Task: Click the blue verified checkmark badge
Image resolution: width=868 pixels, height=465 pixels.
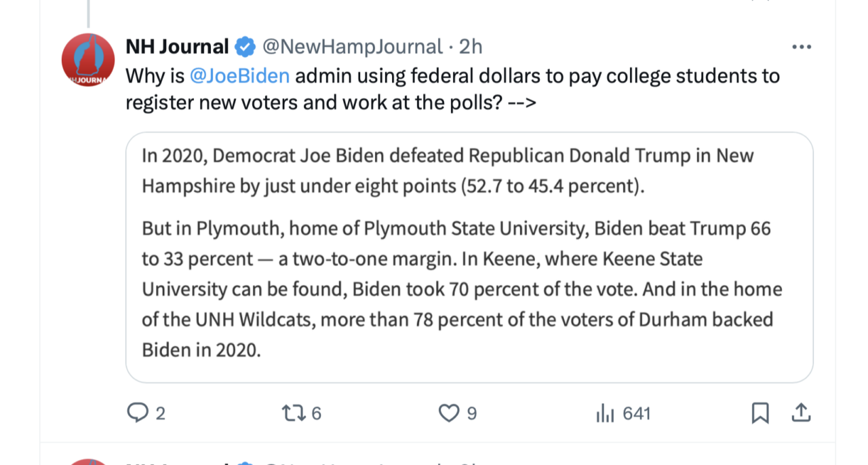Action: click(245, 47)
